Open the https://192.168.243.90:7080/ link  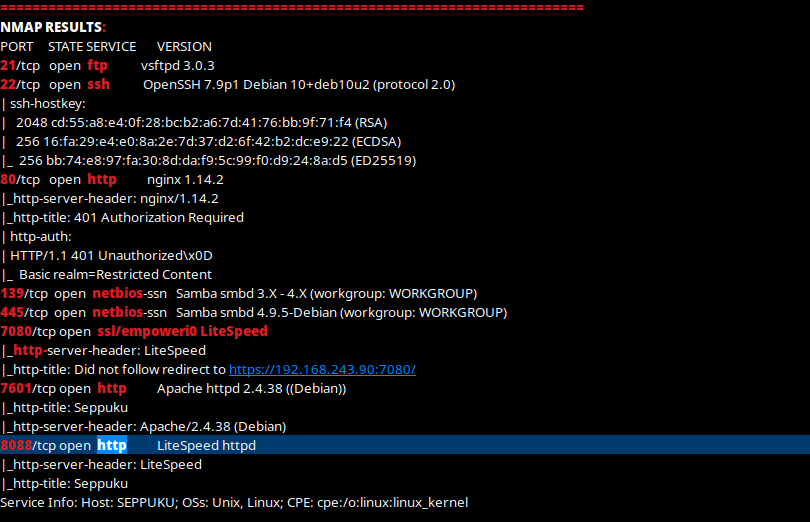coord(322,369)
